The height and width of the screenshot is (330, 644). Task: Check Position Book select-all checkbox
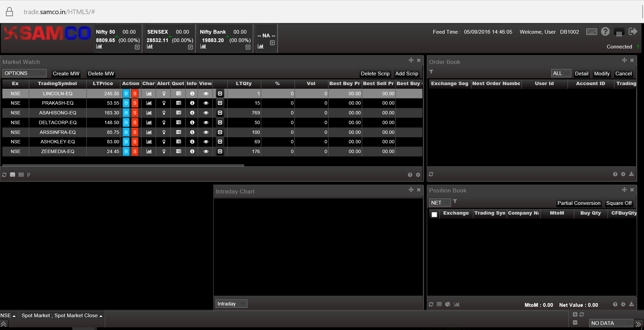[x=434, y=214]
